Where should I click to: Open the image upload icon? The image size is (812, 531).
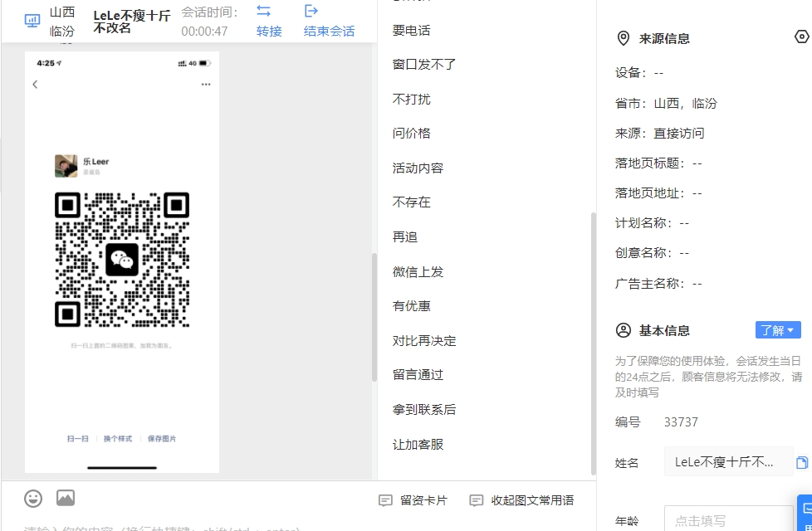(x=66, y=498)
